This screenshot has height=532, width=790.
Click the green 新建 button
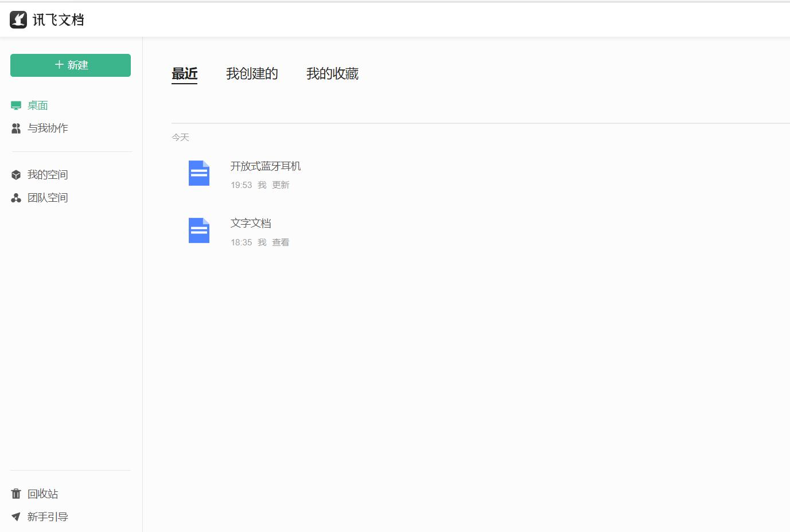click(x=70, y=65)
